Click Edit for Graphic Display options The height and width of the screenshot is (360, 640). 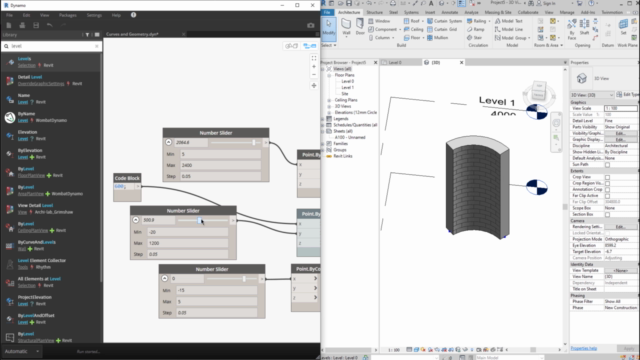pyautogui.click(x=620, y=140)
